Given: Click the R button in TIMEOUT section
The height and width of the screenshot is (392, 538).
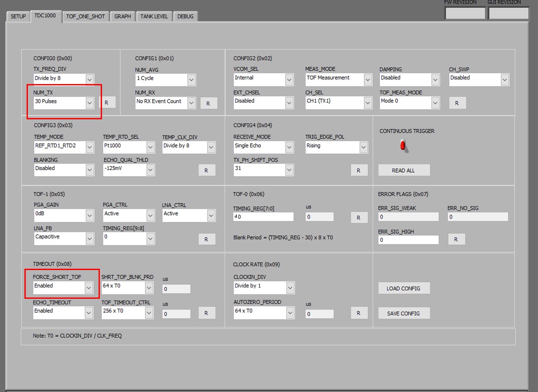Looking at the screenshot, I should point(207,313).
